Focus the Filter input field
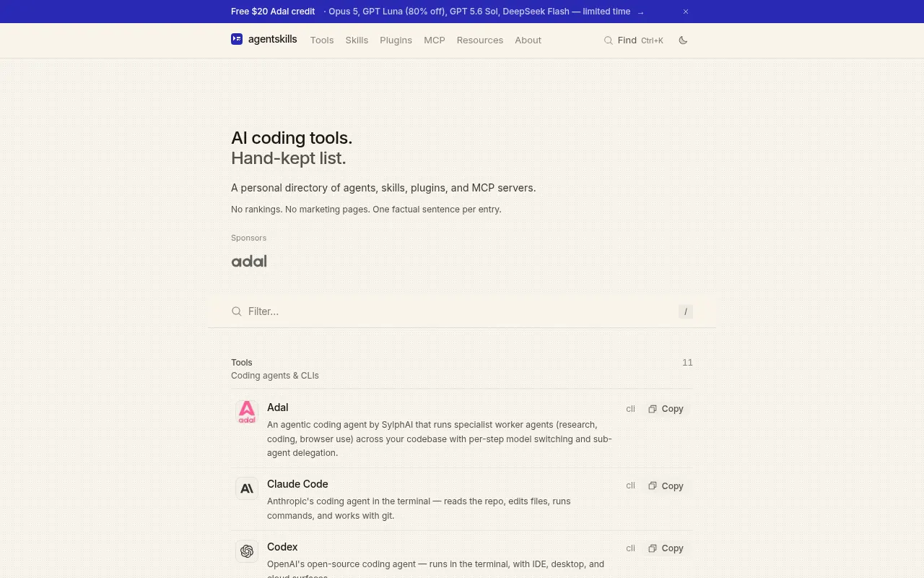924x578 pixels. [462, 311]
